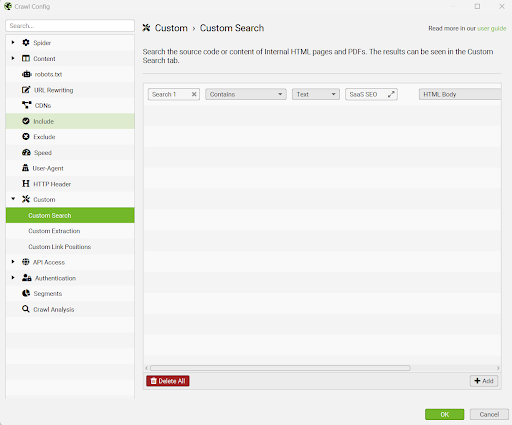The width and height of the screenshot is (512, 425).
Task: Open Custom Link Positions settings
Action: (70, 246)
